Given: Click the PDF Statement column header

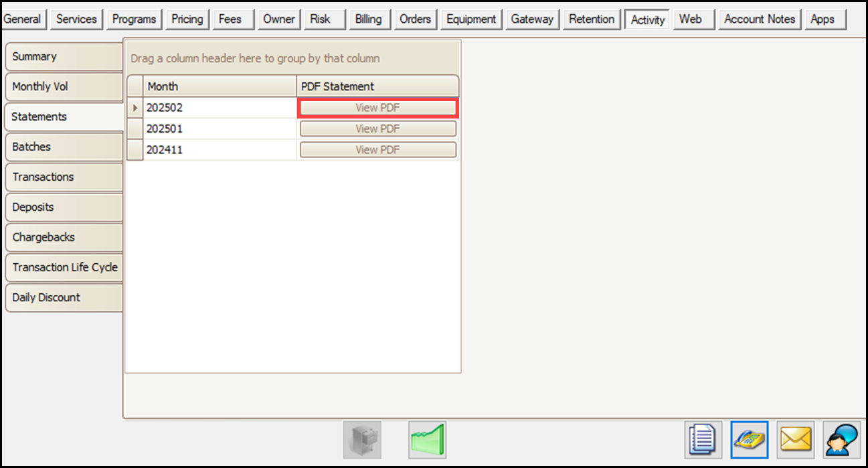Looking at the screenshot, I should click(x=378, y=86).
